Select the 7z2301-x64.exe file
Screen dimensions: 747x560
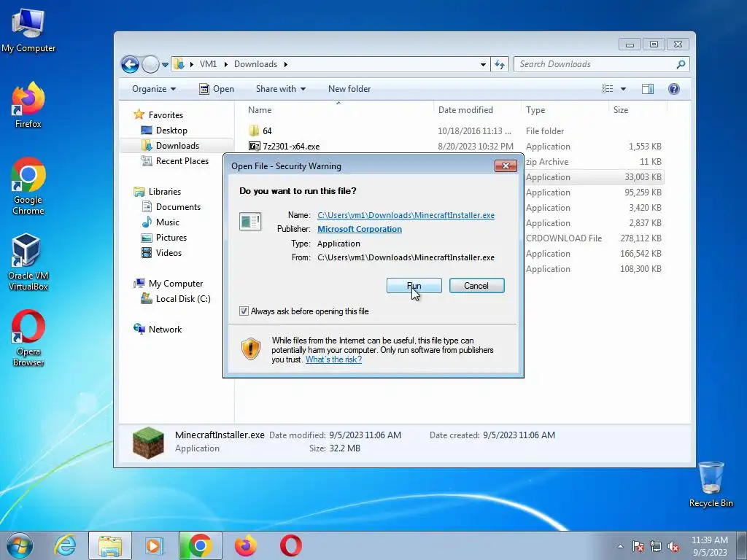click(284, 146)
